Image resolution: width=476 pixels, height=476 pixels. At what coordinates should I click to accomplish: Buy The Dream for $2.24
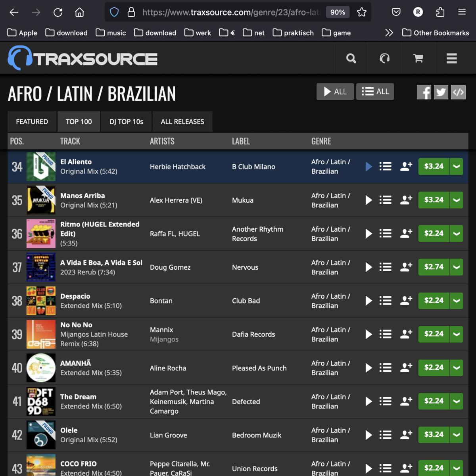434,401
